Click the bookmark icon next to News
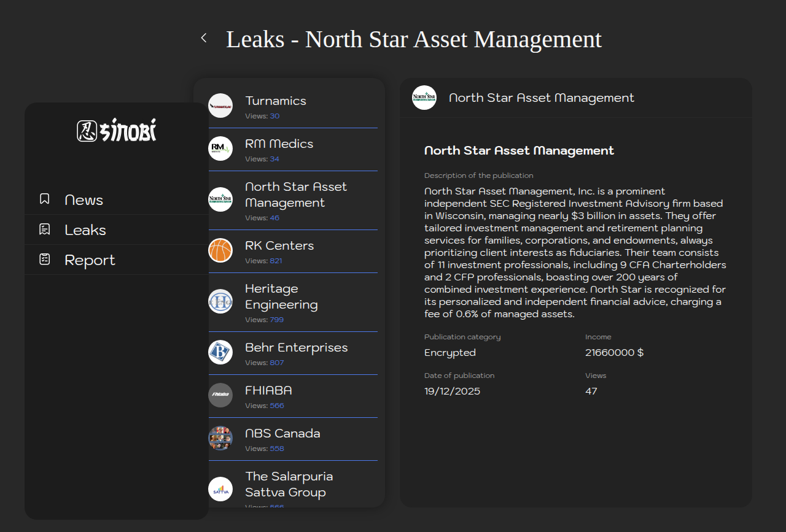 point(44,199)
